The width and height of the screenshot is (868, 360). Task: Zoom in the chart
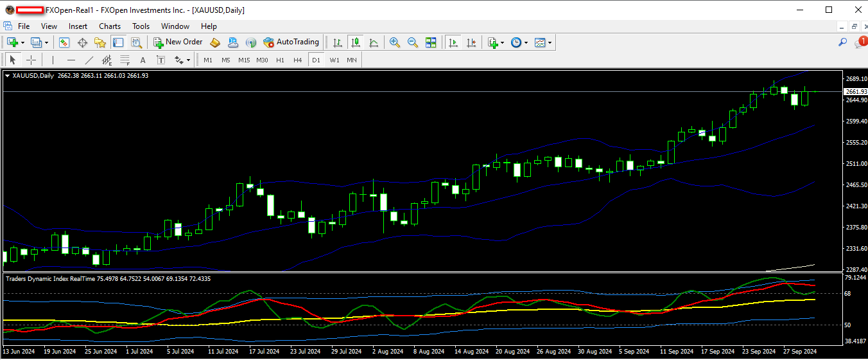[395, 42]
